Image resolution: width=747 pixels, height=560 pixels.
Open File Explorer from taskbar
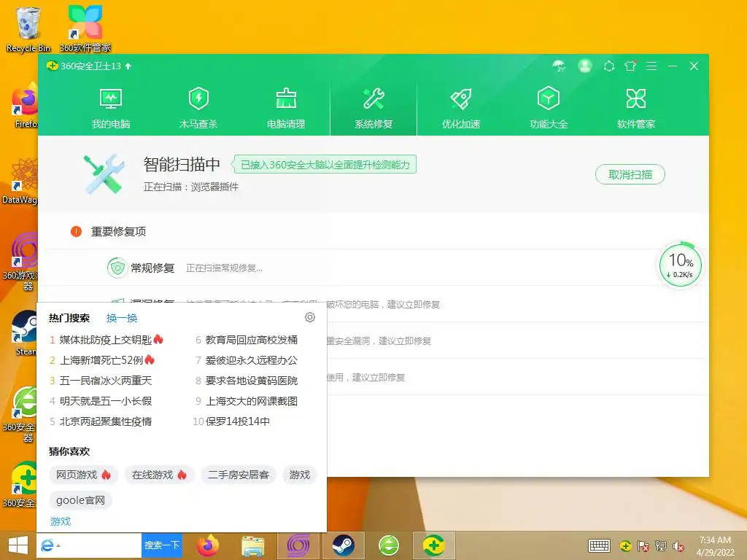coord(253,545)
